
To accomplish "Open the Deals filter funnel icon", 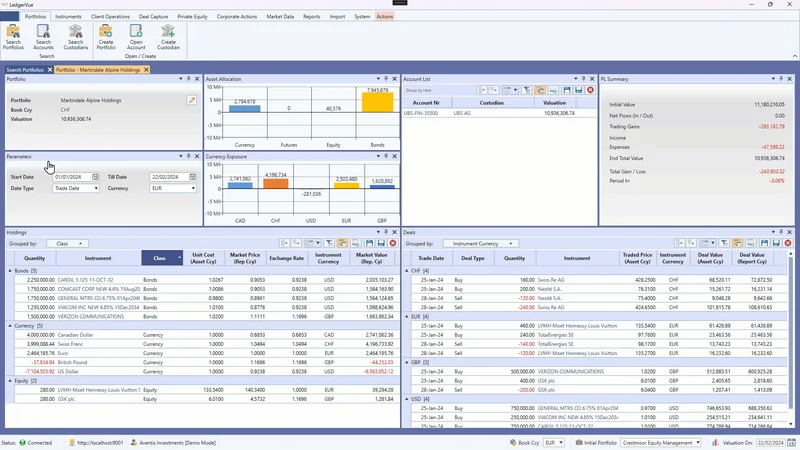I will 724,243.
